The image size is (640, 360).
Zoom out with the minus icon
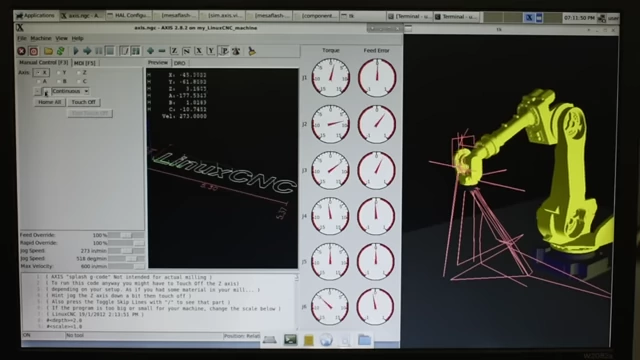coord(162,51)
